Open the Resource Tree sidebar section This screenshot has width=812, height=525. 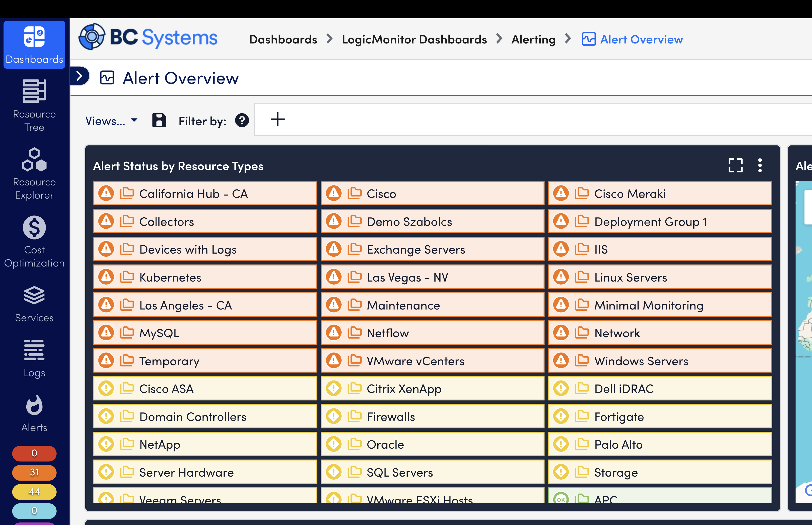34,105
